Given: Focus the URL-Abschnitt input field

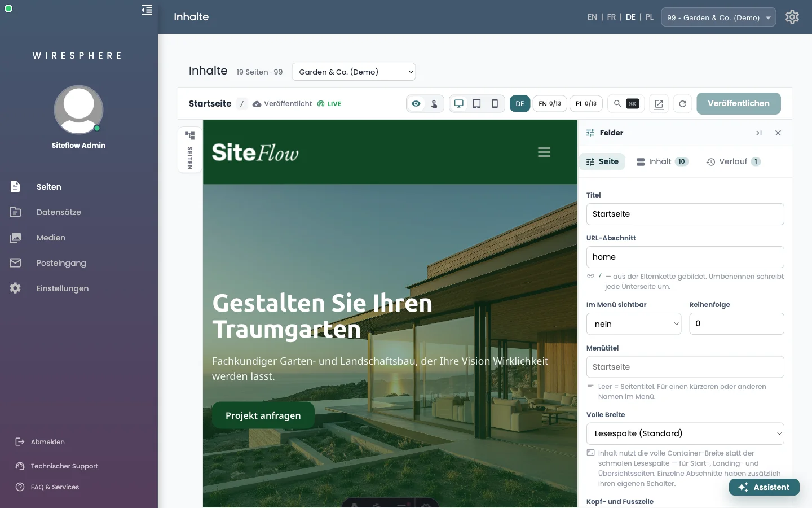Looking at the screenshot, I should tap(685, 257).
